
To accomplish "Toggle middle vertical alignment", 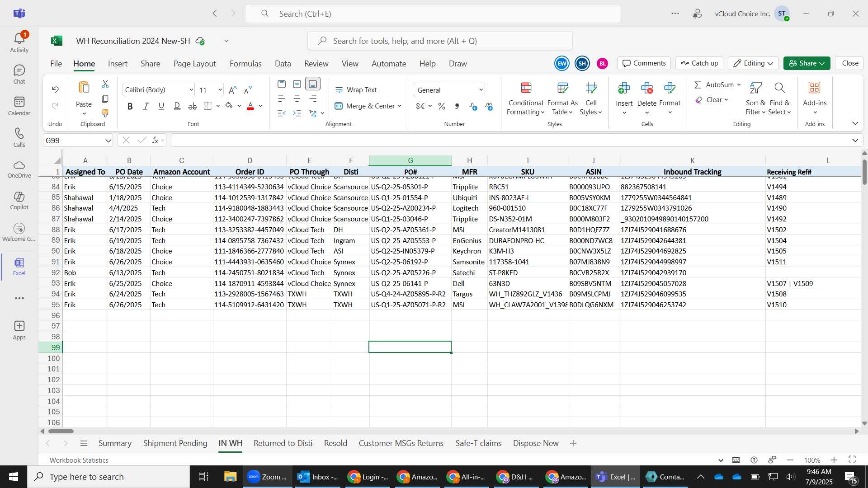I will pos(297,84).
